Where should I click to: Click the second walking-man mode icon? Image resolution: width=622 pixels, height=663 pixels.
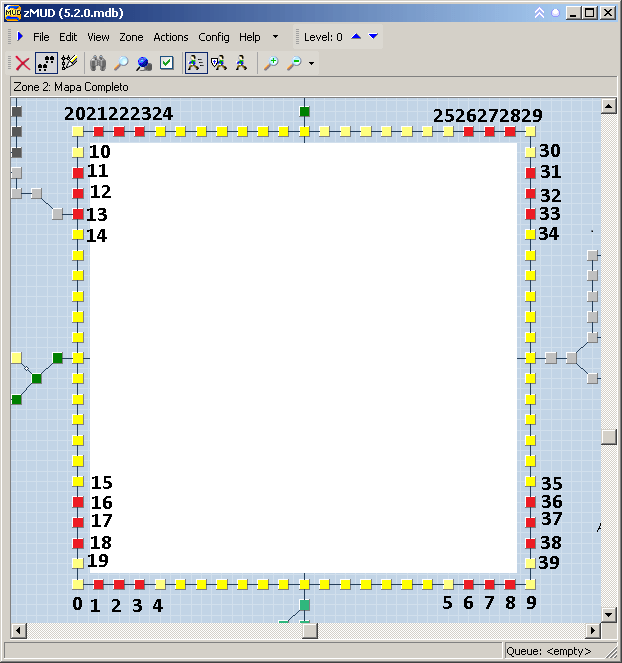pyautogui.click(x=219, y=63)
